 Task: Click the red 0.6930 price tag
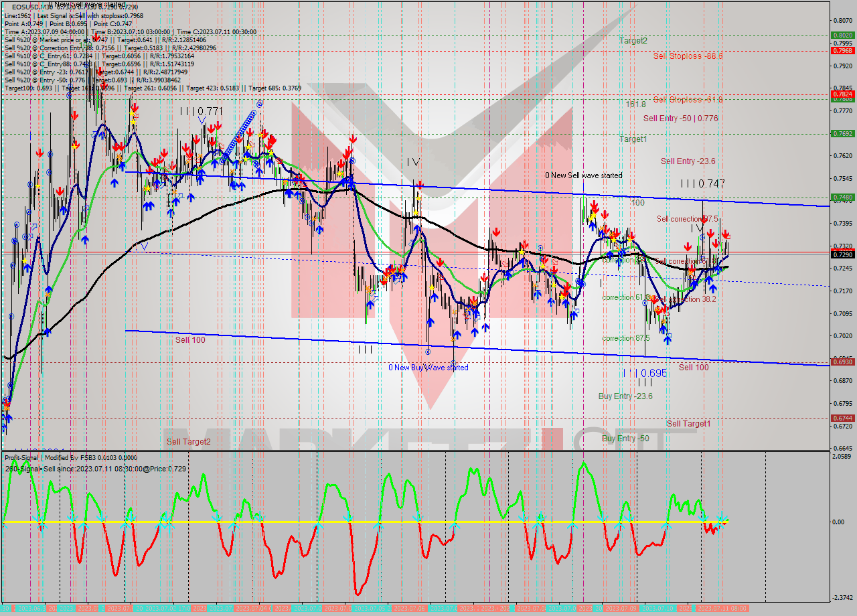coord(842,362)
